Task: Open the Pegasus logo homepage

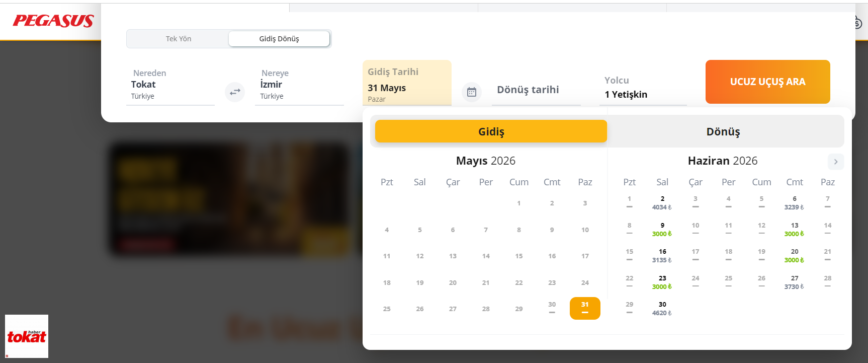Action: point(53,21)
